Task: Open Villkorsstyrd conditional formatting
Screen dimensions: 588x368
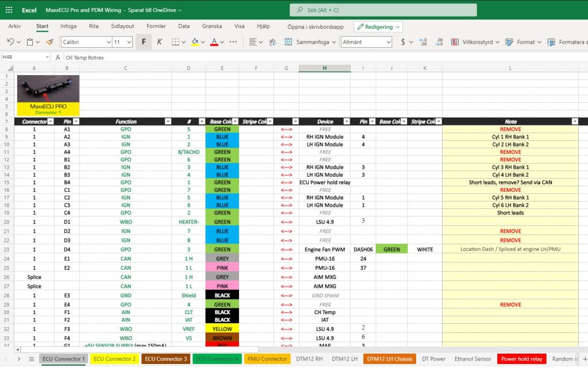Action: [x=475, y=42]
